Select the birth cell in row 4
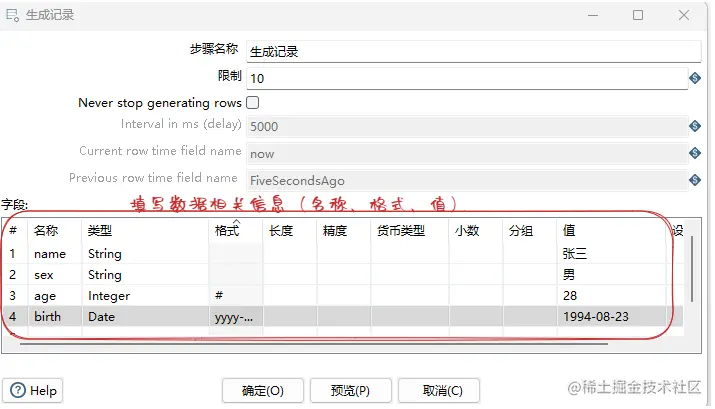Screen dimensions: 715x409 coord(55,316)
